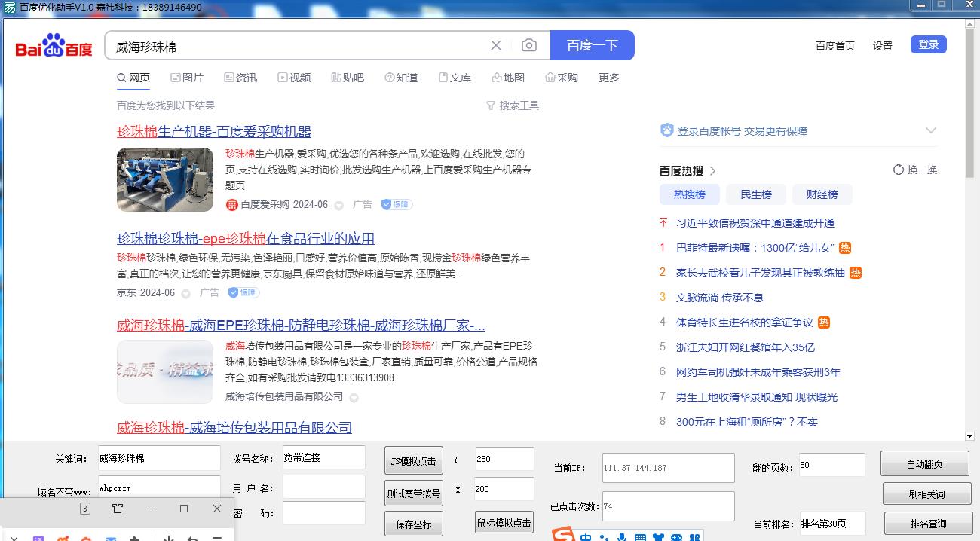Image resolution: width=980 pixels, height=541 pixels.
Task: Click the shield icon beside login notice
Action: click(666, 130)
